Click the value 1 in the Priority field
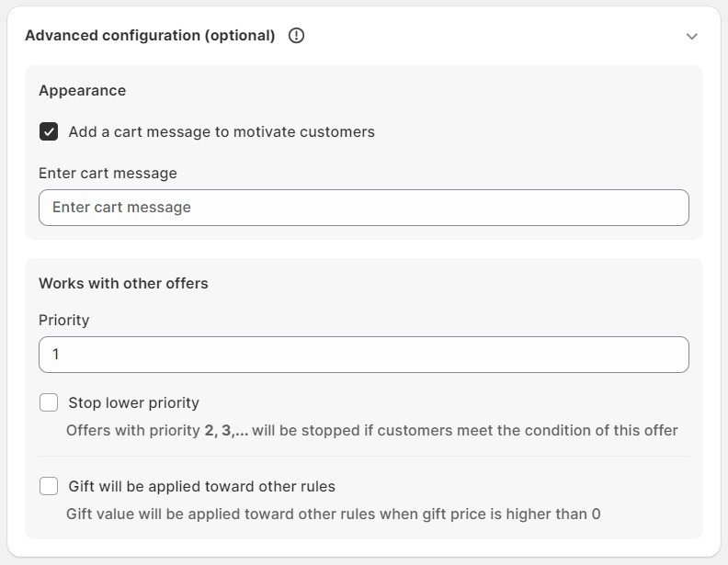This screenshot has width=728, height=565. (56, 355)
